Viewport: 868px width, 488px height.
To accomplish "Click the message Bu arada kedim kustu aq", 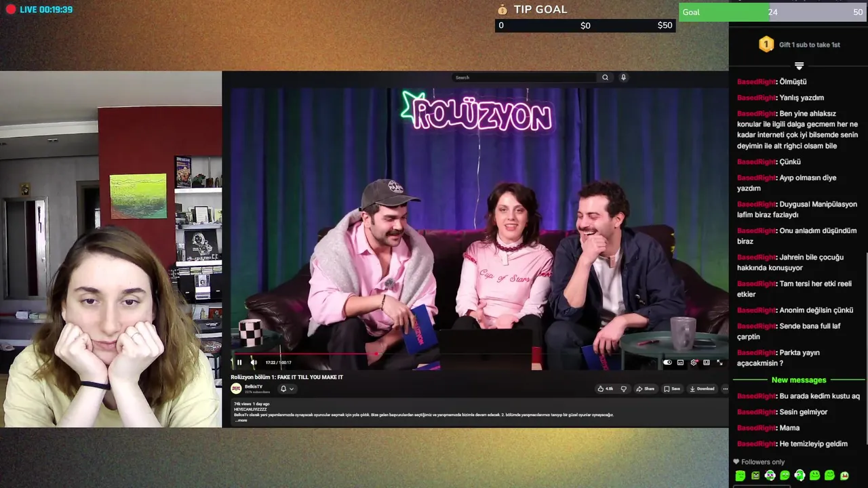I will [819, 396].
